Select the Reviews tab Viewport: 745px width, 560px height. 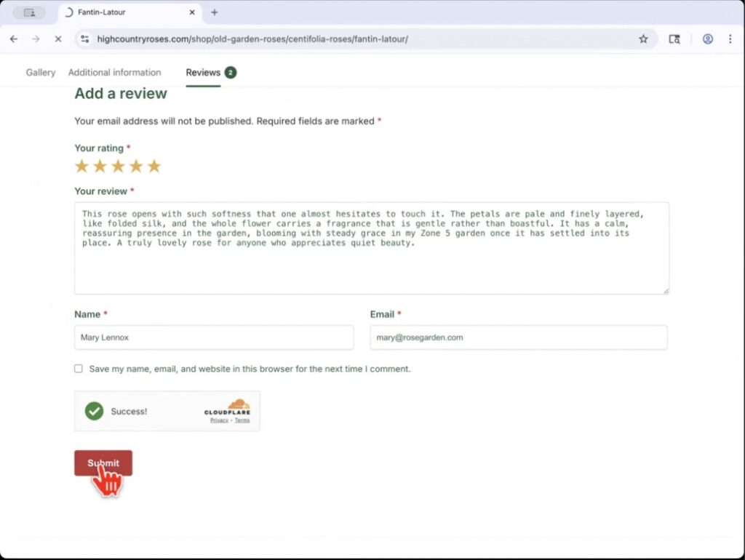[203, 73]
